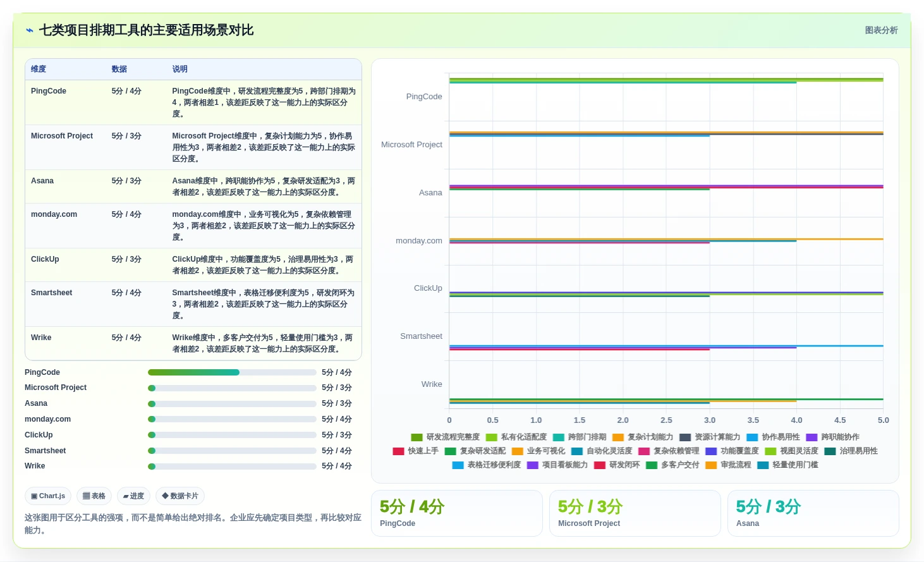Toggle legend item 资源计算能力
Image resolution: width=924 pixels, height=562 pixels.
tap(710, 437)
